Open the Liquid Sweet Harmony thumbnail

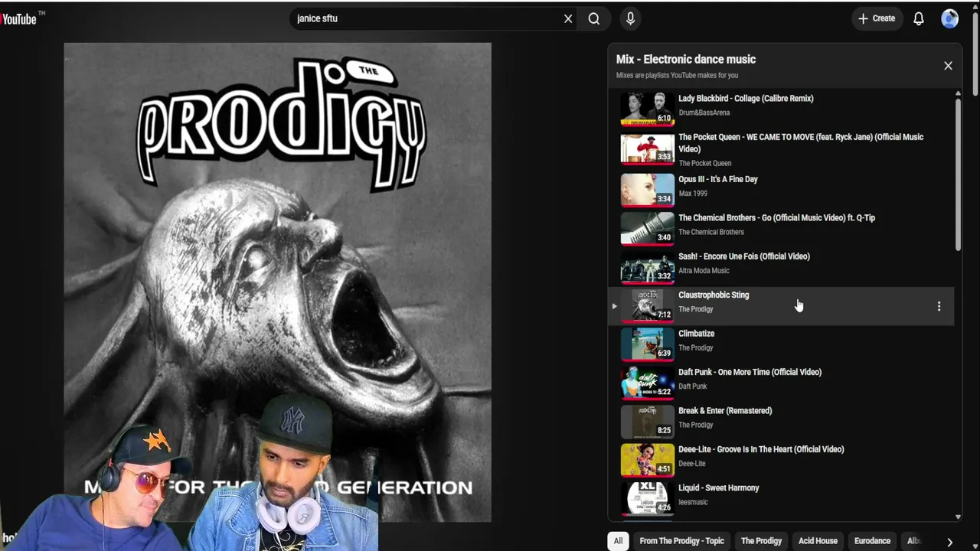point(647,499)
